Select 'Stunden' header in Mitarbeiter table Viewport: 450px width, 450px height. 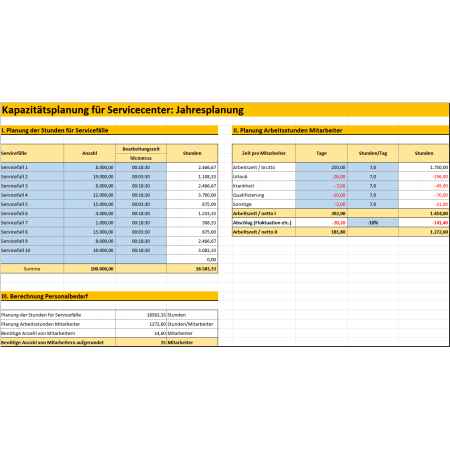click(x=424, y=153)
